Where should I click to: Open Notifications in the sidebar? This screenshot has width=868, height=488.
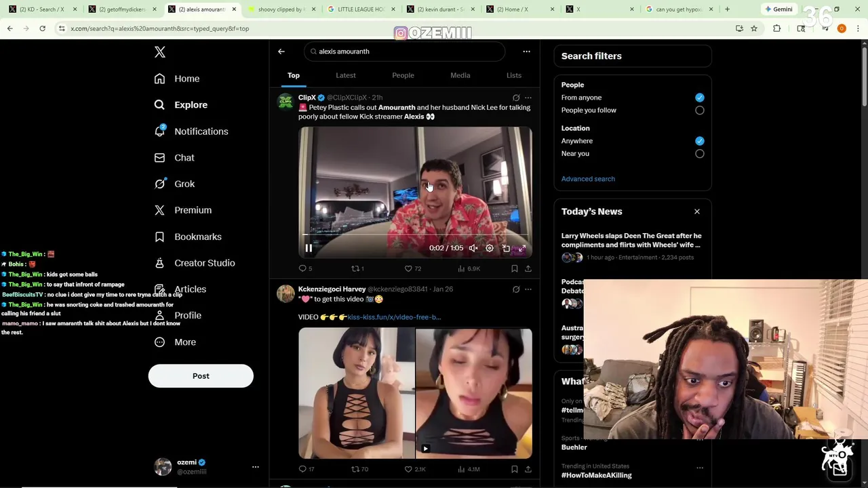pyautogui.click(x=191, y=131)
